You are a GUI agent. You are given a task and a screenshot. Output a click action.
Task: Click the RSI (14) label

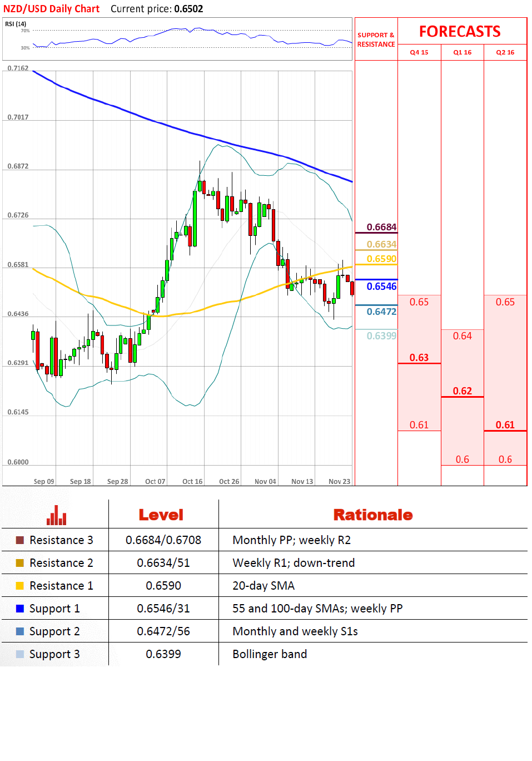(x=16, y=24)
